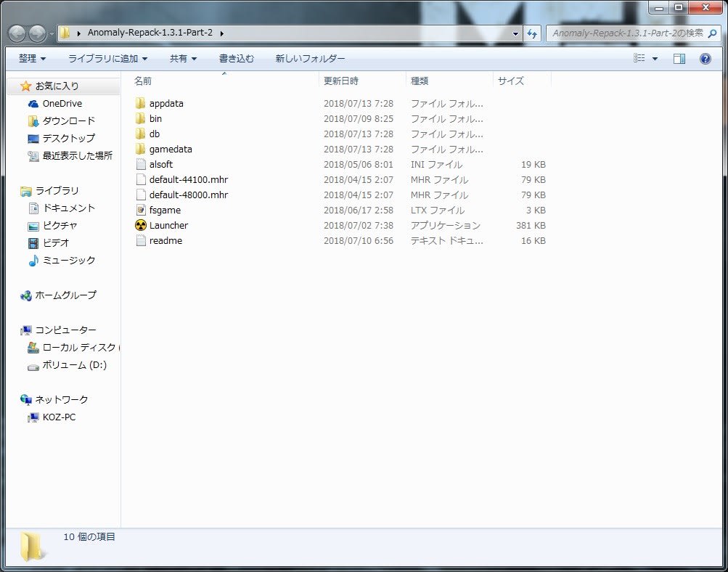This screenshot has width=728, height=572.
Task: Open recent pages dropdown next to forward
Action: [x=52, y=34]
